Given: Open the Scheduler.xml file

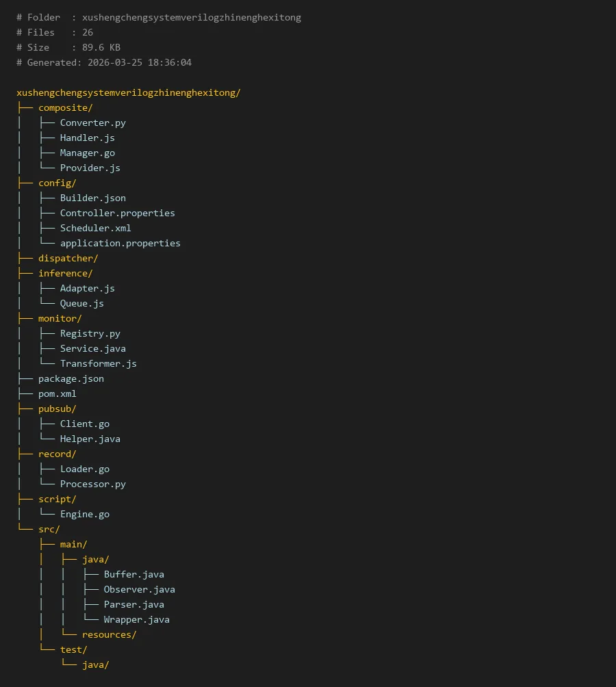Looking at the screenshot, I should tap(95, 228).
